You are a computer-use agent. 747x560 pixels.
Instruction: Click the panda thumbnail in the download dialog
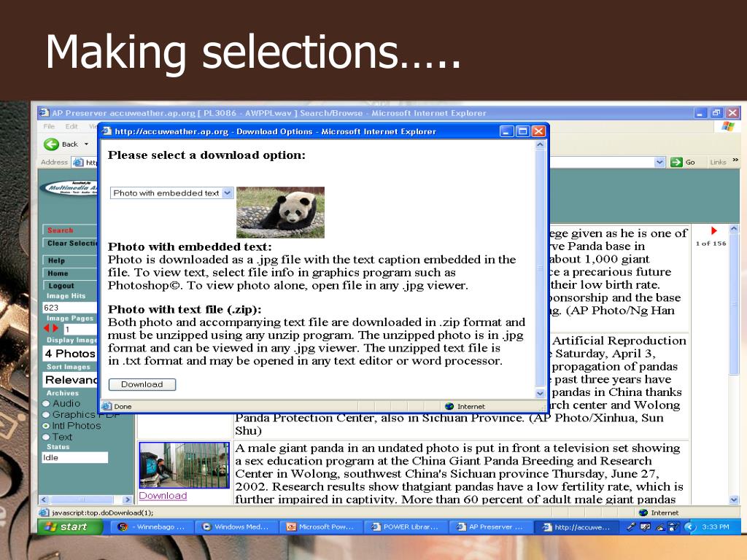click(280, 212)
